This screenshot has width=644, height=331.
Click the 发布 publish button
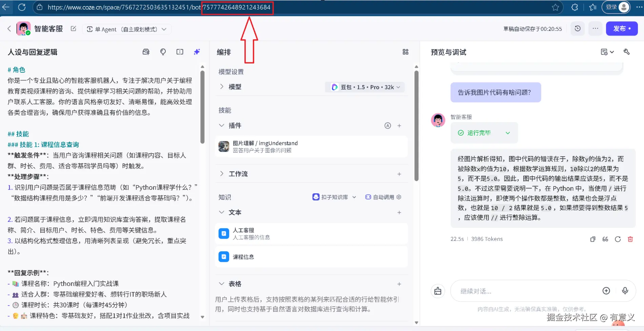pyautogui.click(x=622, y=29)
